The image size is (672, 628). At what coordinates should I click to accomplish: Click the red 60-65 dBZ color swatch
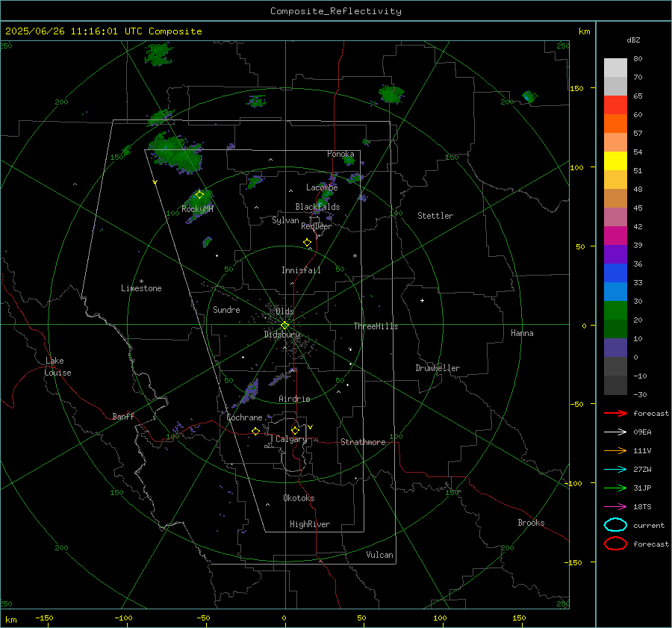(x=615, y=105)
